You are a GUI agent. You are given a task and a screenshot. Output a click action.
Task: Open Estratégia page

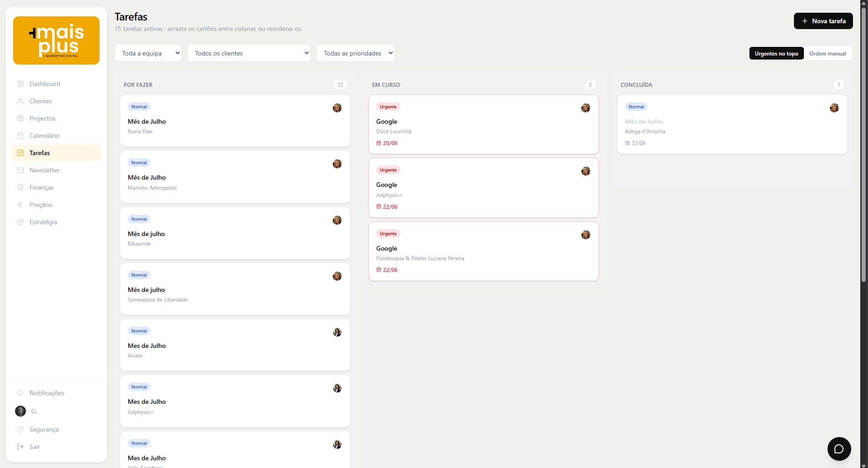click(56, 222)
